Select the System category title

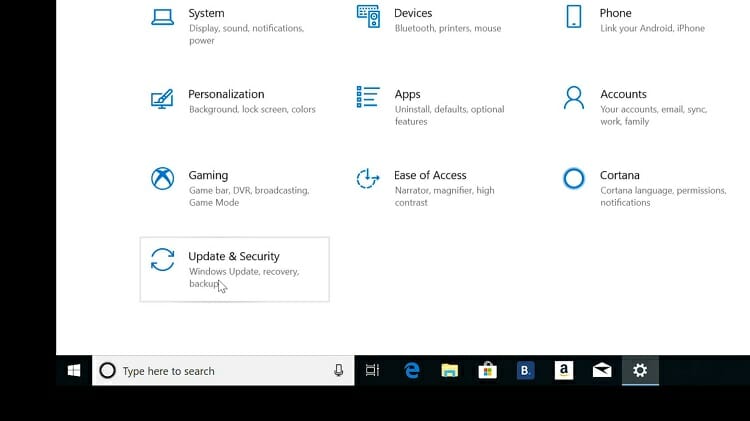click(206, 13)
